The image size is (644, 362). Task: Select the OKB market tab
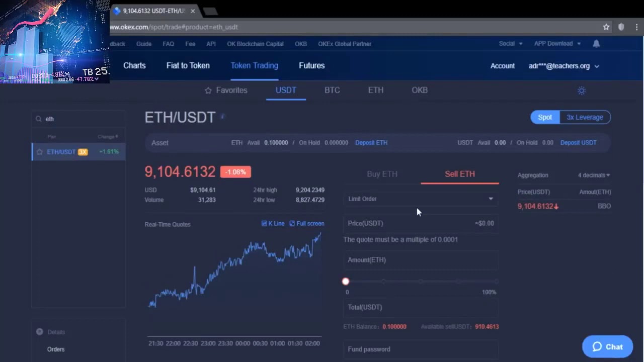click(420, 90)
